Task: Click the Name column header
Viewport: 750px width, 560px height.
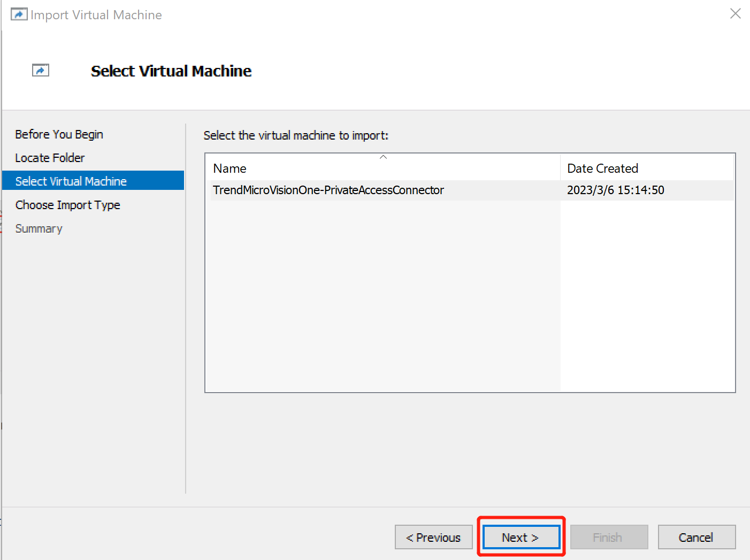Action: click(x=229, y=168)
